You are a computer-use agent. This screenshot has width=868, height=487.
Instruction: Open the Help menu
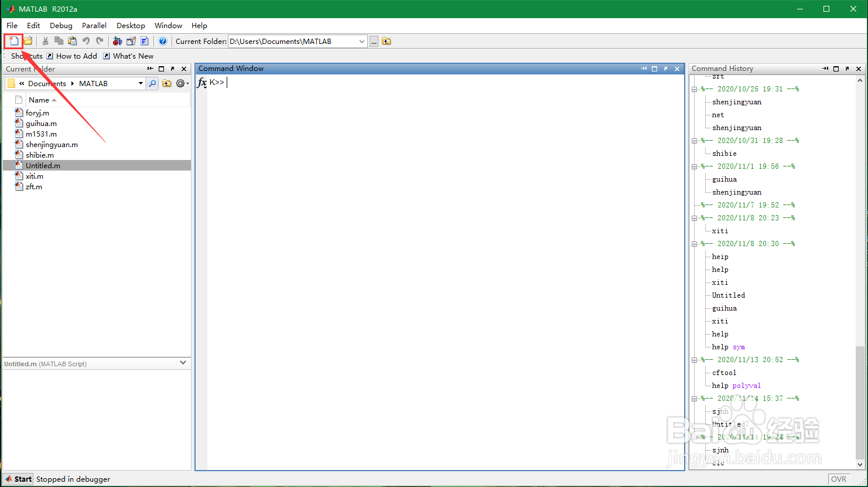point(199,25)
